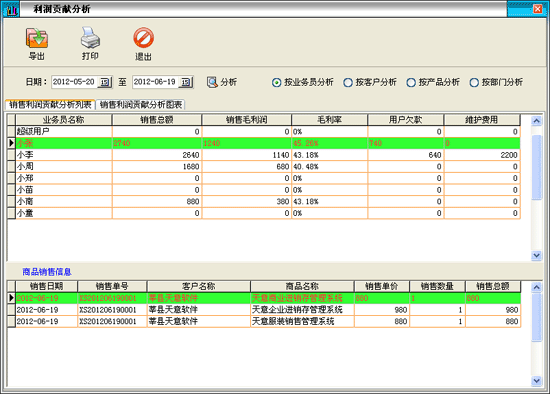
Task: Switch to 销售利润贡献分析列表 tab
Action: pos(50,105)
